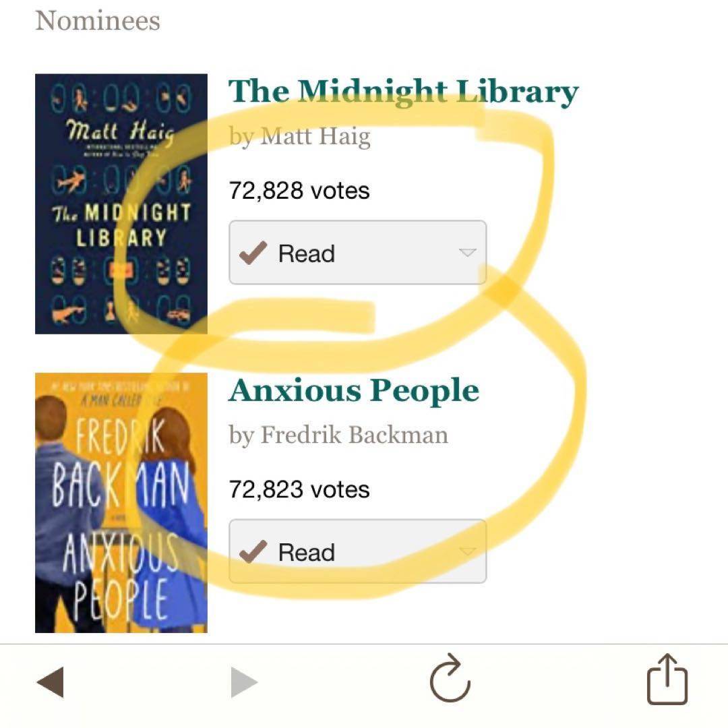Tap the Anxious People book cover
This screenshot has height=728, width=728.
click(x=121, y=503)
